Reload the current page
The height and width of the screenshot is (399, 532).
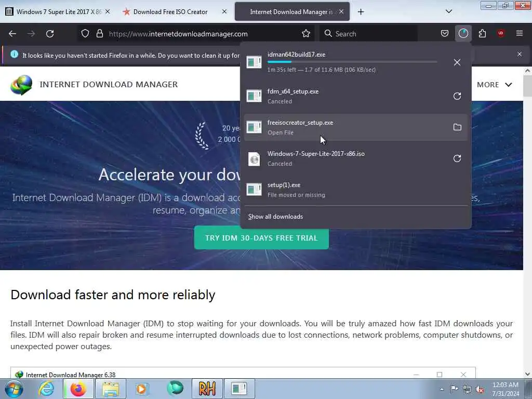pyautogui.click(x=50, y=34)
